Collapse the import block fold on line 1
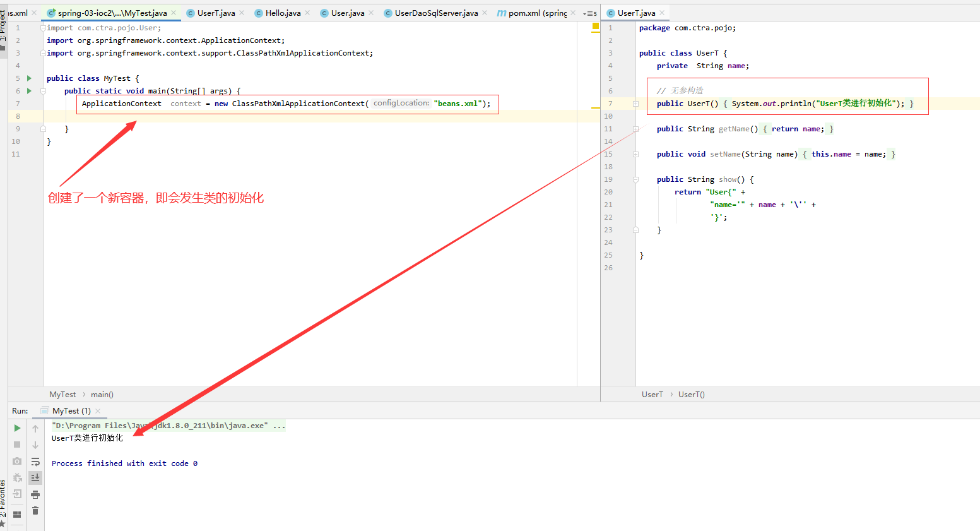Image resolution: width=980 pixels, height=531 pixels. click(x=43, y=28)
